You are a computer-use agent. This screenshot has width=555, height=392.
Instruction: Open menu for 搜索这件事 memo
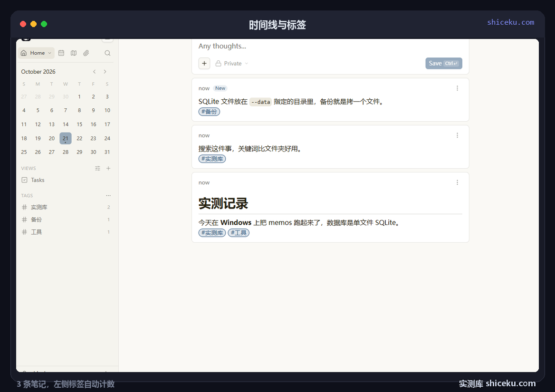(457, 135)
